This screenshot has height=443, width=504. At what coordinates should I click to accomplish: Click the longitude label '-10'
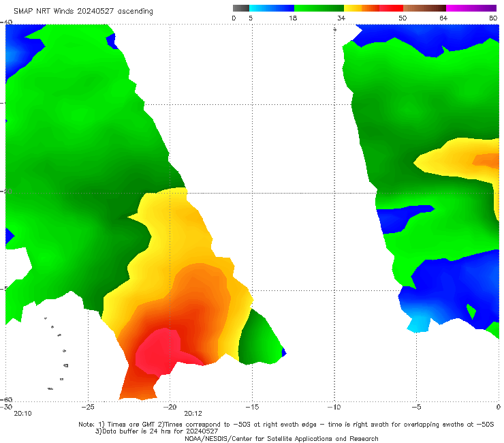tap(334, 407)
